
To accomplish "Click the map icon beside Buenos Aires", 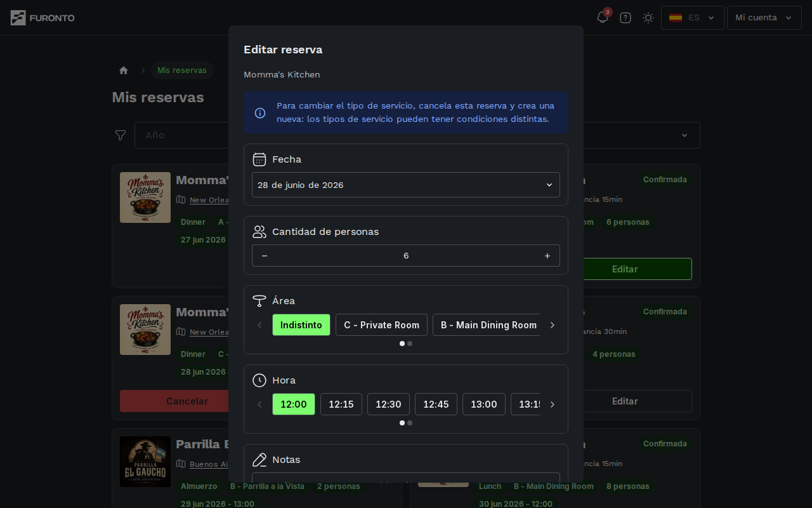I will click(x=181, y=464).
